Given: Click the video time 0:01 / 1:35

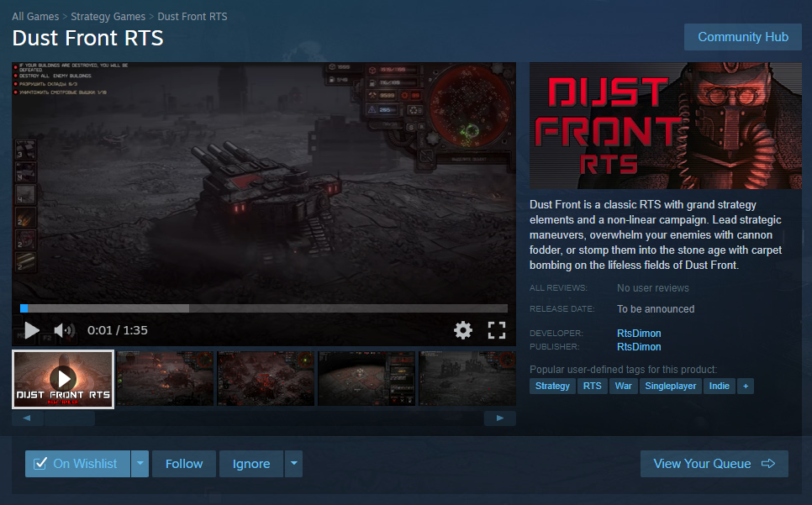Looking at the screenshot, I should (117, 330).
